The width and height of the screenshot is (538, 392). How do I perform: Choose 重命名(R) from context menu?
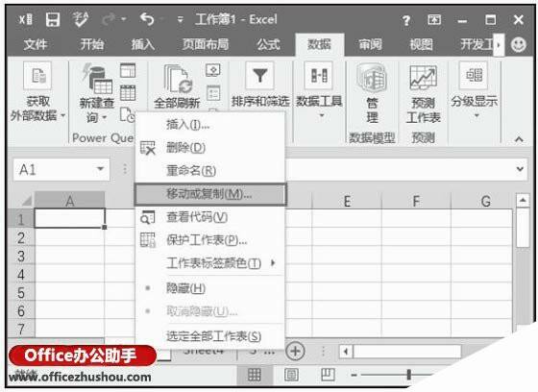(x=210, y=171)
